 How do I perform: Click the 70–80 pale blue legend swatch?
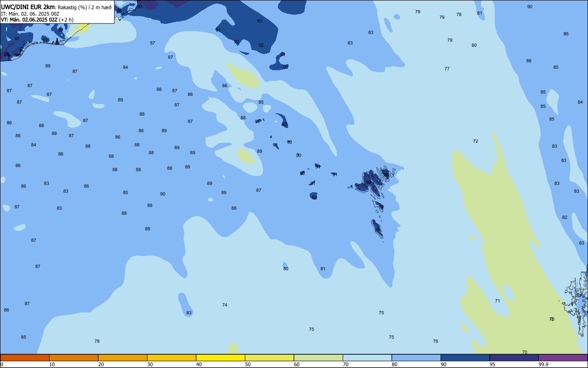coord(367,357)
